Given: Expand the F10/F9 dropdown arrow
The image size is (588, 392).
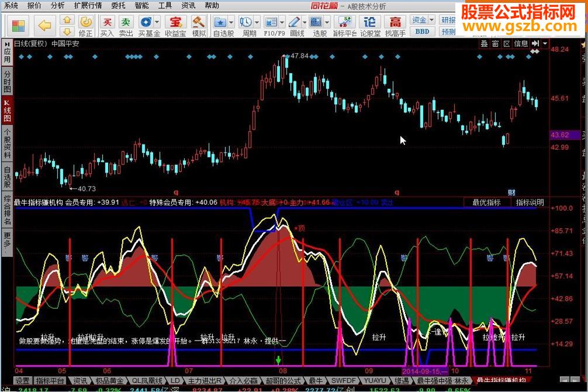Looking at the screenshot, I should tap(282, 22).
